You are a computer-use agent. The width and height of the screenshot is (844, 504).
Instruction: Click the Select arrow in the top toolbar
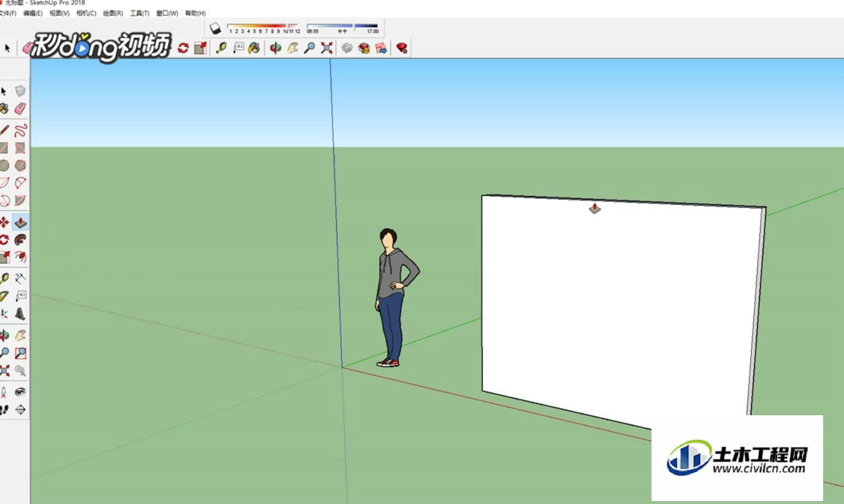tap(7, 48)
